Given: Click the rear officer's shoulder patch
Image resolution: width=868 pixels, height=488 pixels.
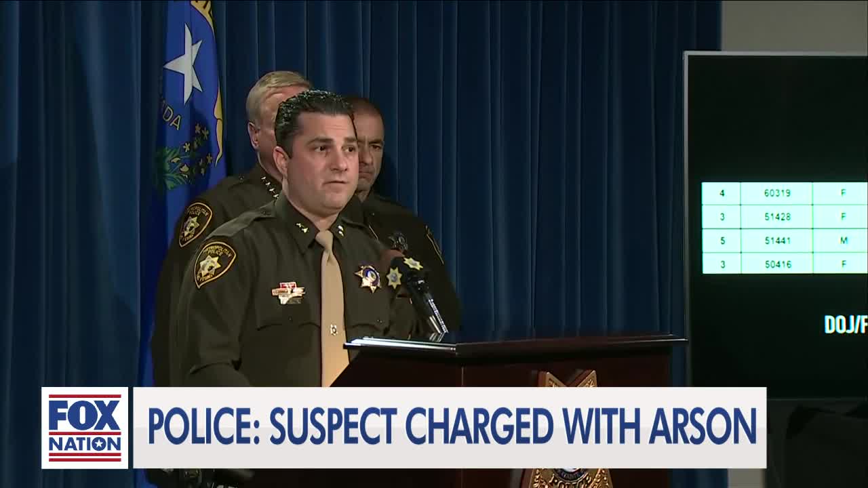Looking at the screenshot, I should point(195,224).
